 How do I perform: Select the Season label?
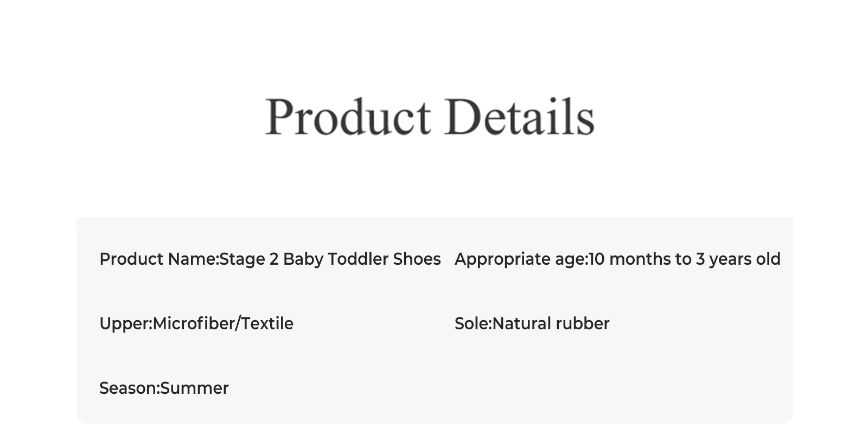tap(129, 388)
